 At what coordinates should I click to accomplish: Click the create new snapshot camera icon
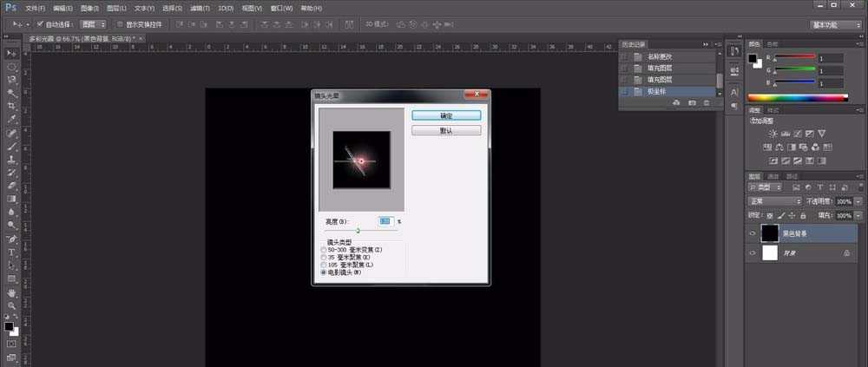click(x=692, y=102)
